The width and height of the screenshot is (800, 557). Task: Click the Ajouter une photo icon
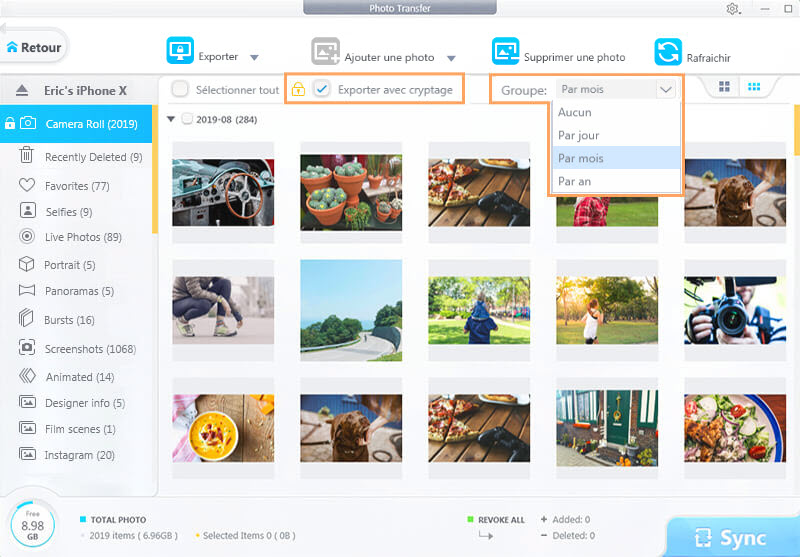tap(326, 51)
